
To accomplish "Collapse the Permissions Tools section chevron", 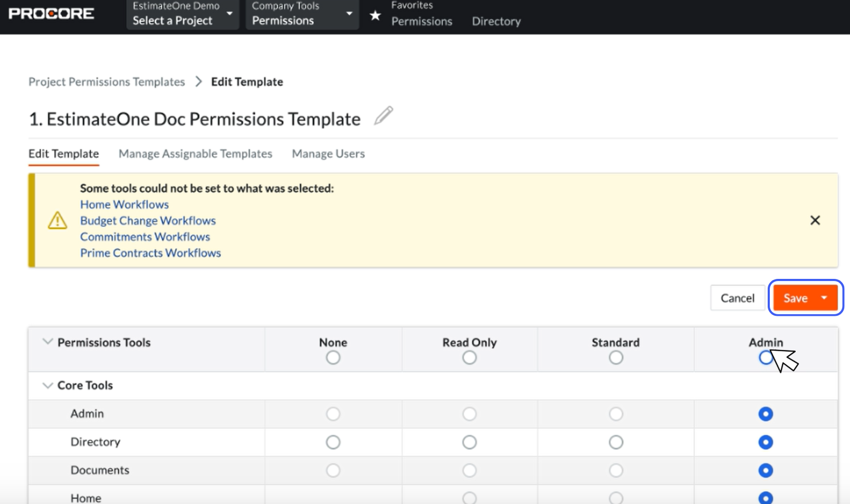I will (x=47, y=342).
